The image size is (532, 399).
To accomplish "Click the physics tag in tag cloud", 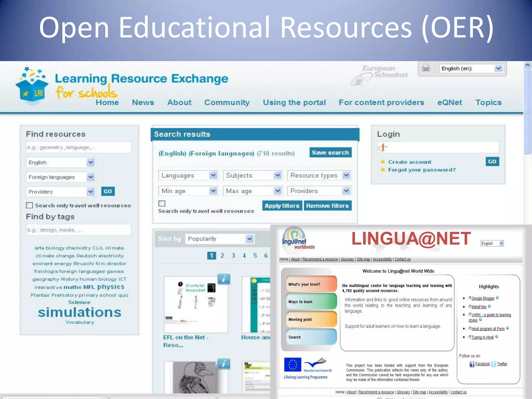I will [111, 287].
